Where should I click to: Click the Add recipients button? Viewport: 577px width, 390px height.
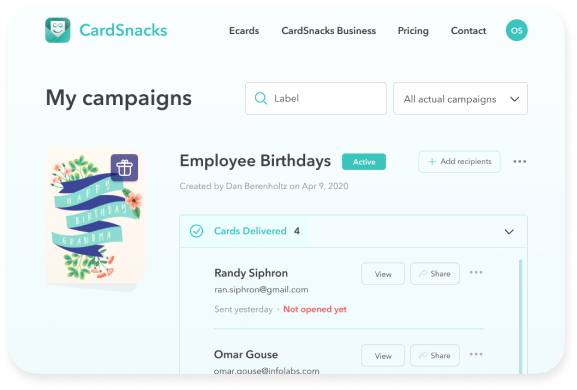coord(459,162)
